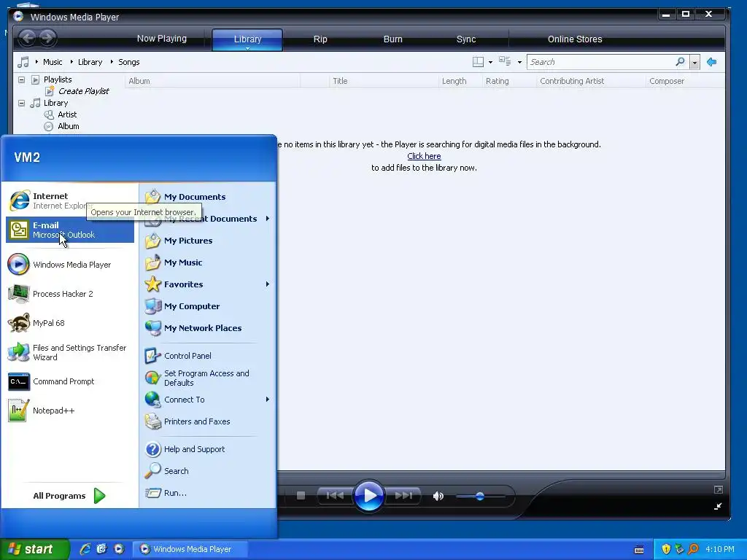The width and height of the screenshot is (747, 560).
Task: Sort by Contributing Artist column
Action: 590,81
